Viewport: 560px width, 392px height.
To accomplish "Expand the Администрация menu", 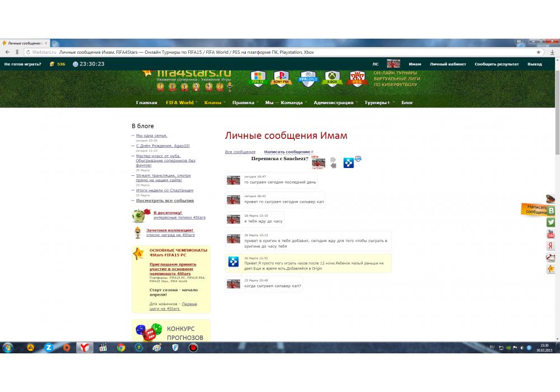I will (x=335, y=102).
